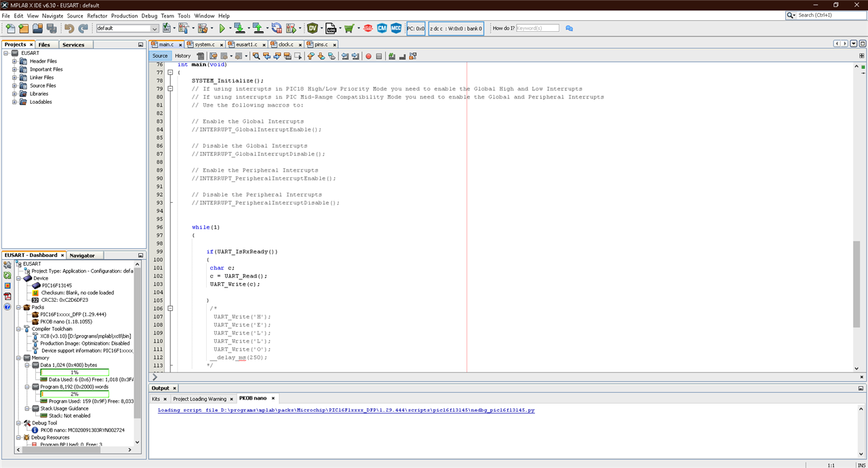Click the green Refresh icon in dashboard sidebar
868x468 pixels.
click(x=7, y=275)
